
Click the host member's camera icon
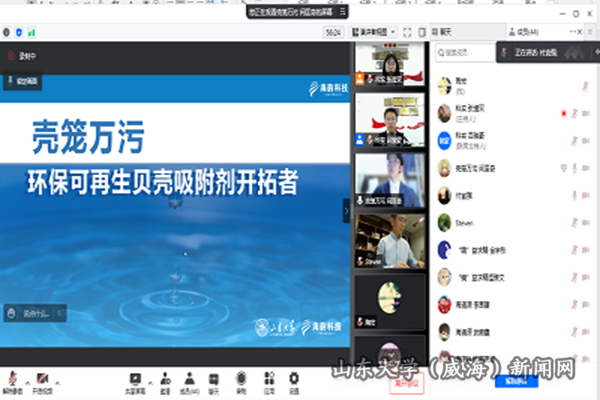[x=585, y=113]
